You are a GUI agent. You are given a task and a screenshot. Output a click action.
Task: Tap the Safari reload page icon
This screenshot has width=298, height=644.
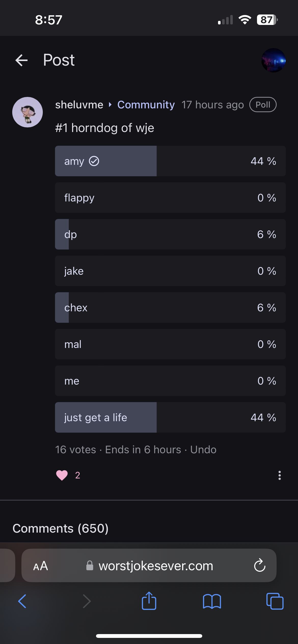260,565
